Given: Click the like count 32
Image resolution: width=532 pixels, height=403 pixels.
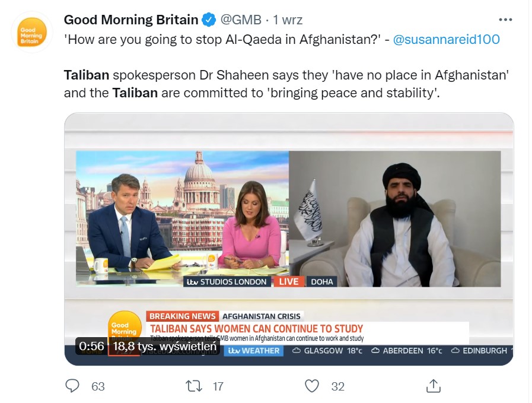Looking at the screenshot, I should 338,386.
